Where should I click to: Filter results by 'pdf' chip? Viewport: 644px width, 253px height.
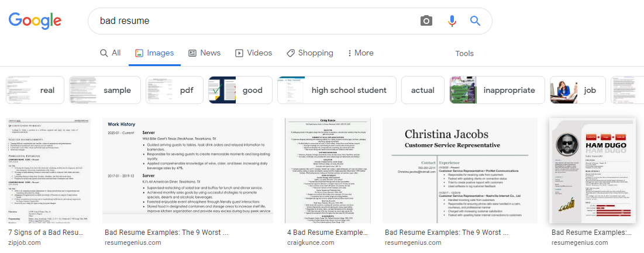174,90
